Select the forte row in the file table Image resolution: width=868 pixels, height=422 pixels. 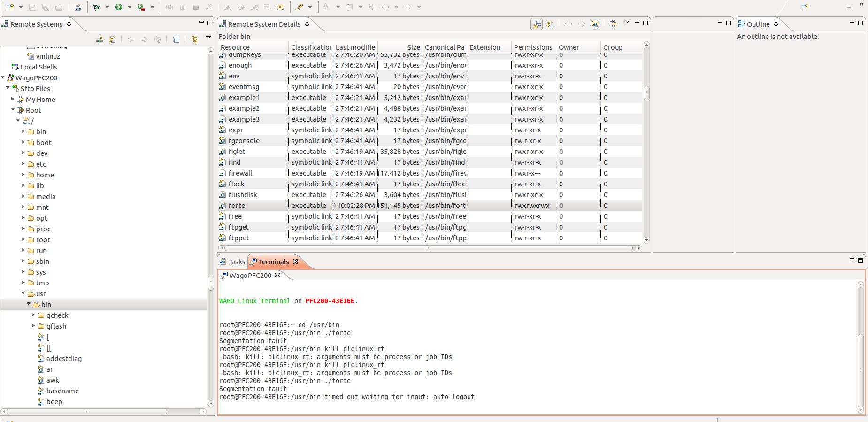pos(237,205)
